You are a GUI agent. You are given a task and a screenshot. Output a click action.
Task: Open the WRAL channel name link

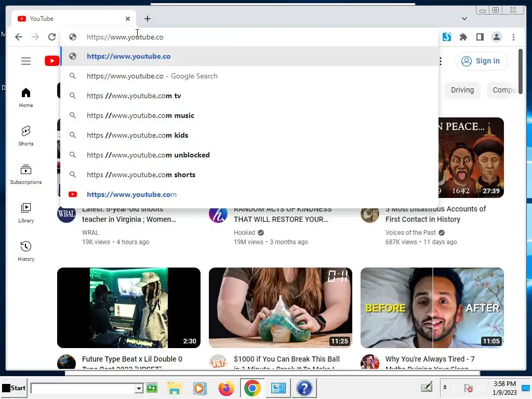click(x=90, y=232)
